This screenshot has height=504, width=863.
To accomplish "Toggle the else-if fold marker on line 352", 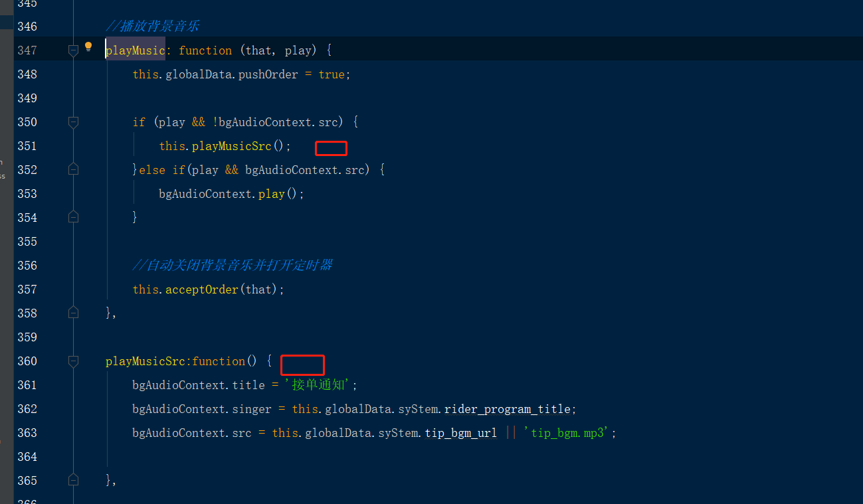I will point(73,170).
